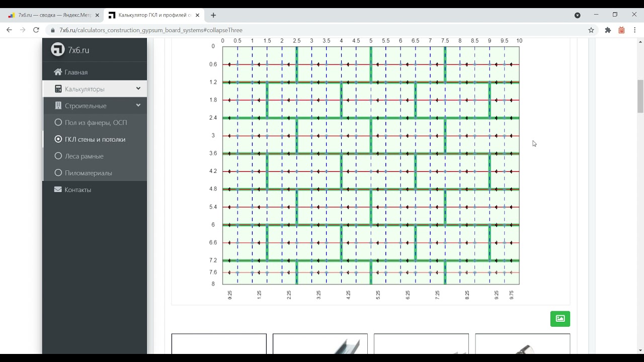Click the red extension icon in toolbar
This screenshot has height=362, width=644.
(621, 30)
